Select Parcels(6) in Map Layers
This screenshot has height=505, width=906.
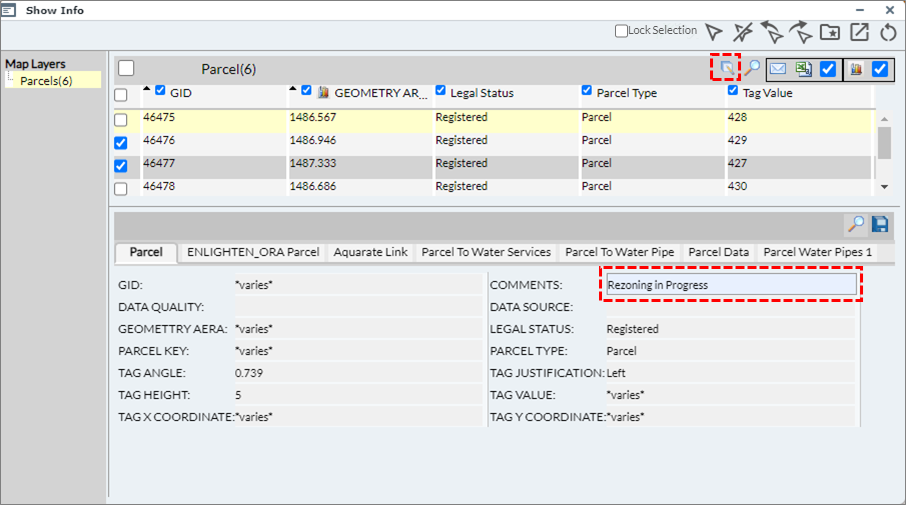[46, 80]
